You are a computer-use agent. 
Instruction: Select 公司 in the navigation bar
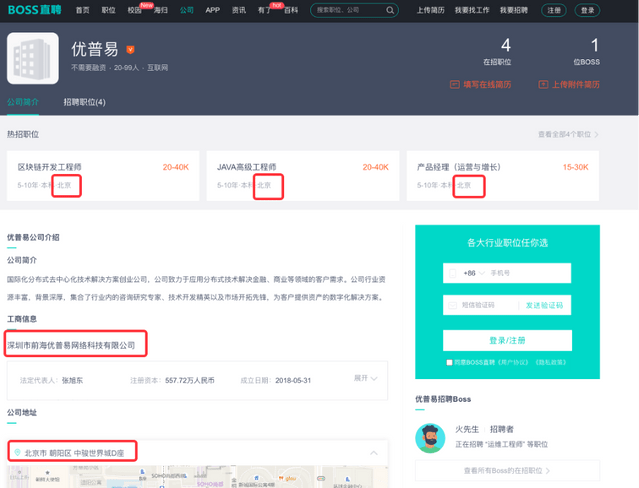(x=187, y=10)
